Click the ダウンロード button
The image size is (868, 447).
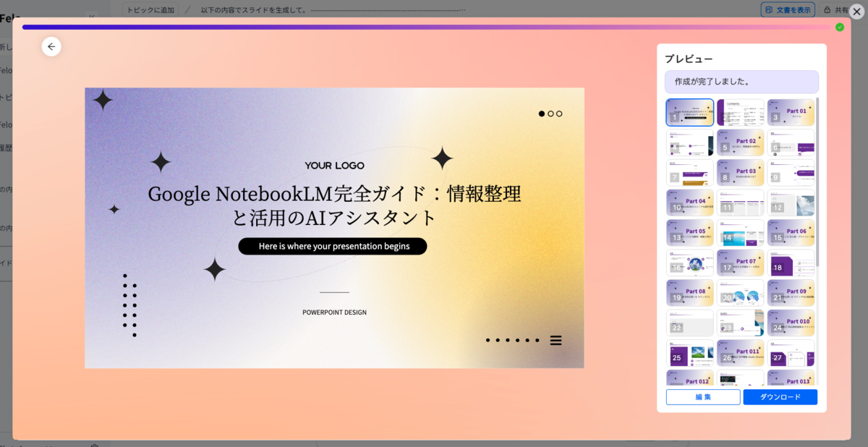click(x=780, y=397)
